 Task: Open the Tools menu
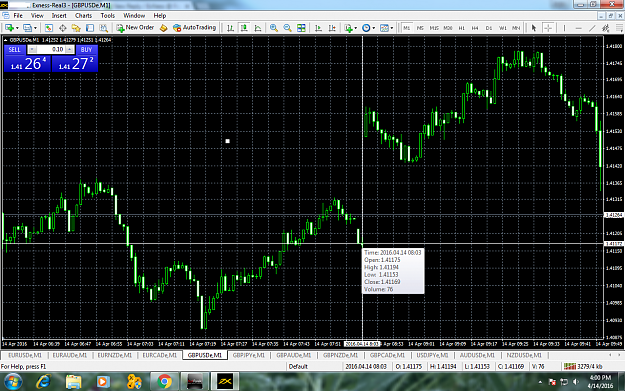pyautogui.click(x=107, y=16)
